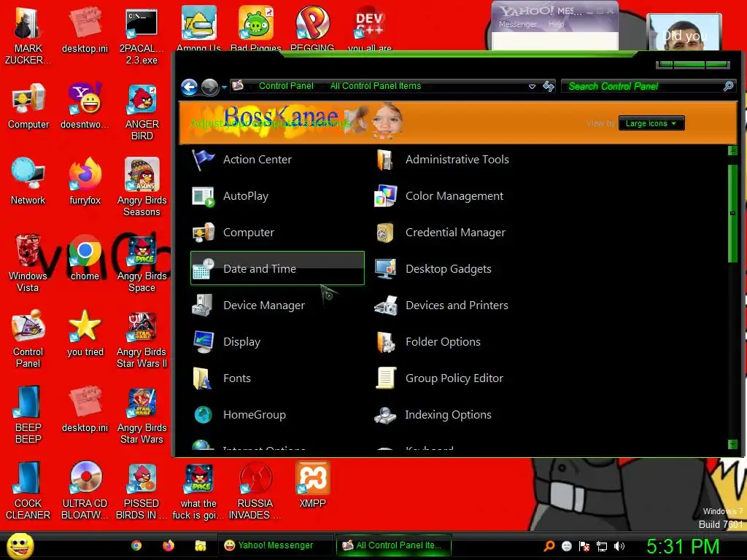Click the tray speaker volume icon
The image size is (747, 560).
[619, 546]
